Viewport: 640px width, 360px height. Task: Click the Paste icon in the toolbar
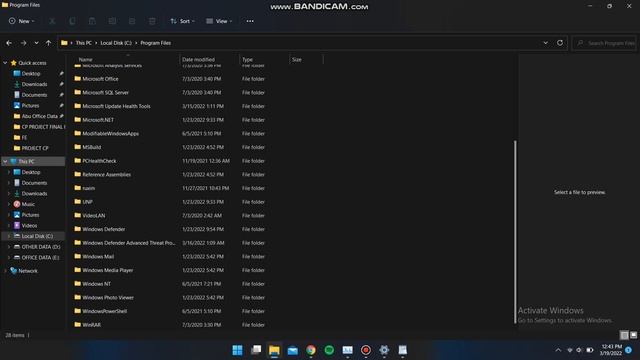(92, 21)
